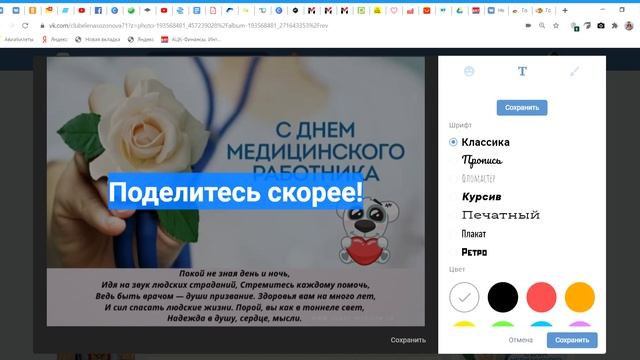Click the video camera icon in address bar
640x360 pixels.
[528, 25]
